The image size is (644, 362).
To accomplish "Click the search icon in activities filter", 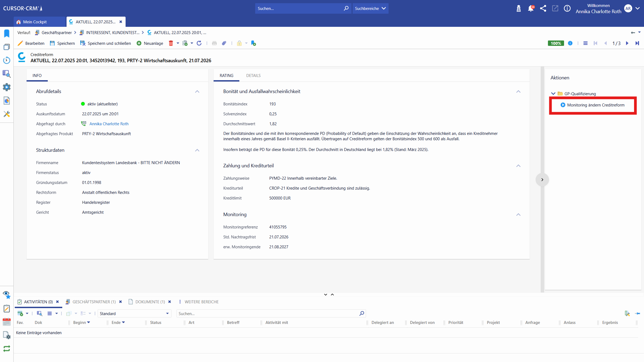I will [362, 313].
